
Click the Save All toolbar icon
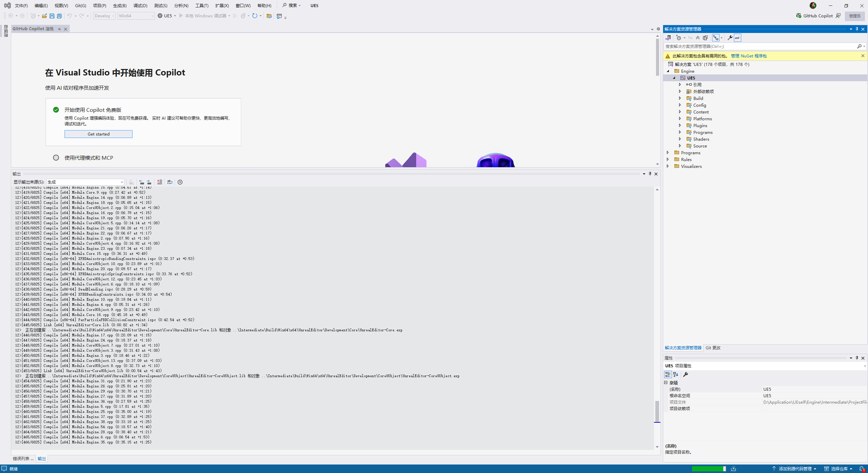(59, 16)
